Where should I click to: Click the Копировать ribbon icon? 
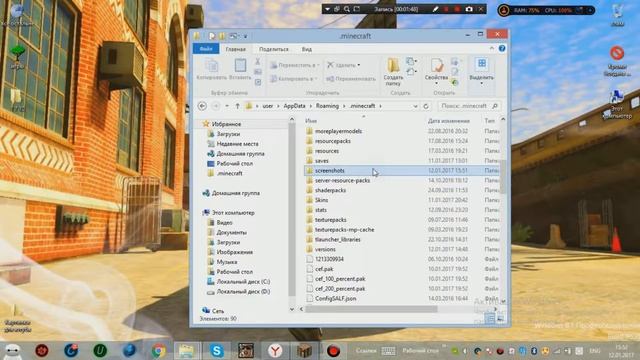(211, 69)
